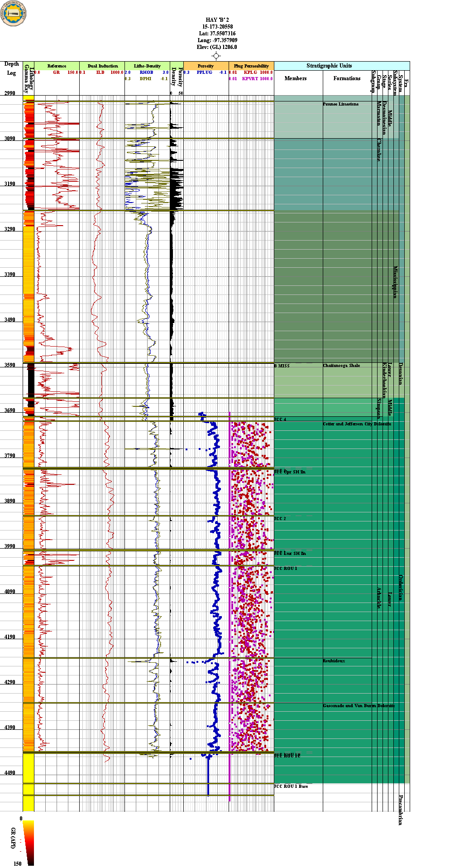Viewport: 464px width, 868px height.
Task: Click the vertical Arbuckle group label
Action: coord(379,598)
